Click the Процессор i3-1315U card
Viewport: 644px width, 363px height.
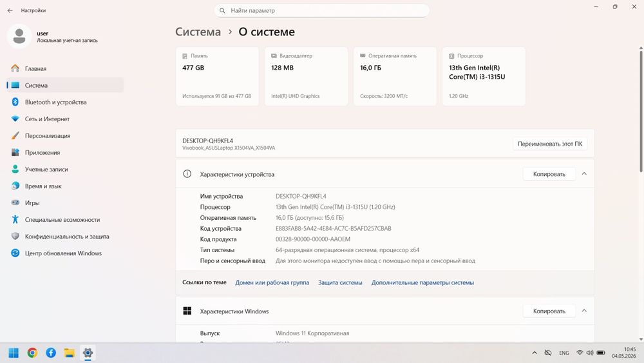[x=484, y=77]
